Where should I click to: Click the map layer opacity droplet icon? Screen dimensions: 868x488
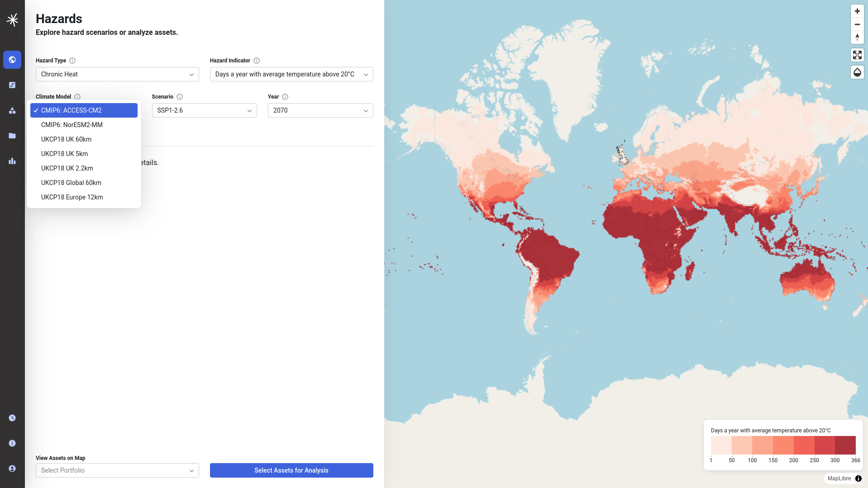click(857, 72)
